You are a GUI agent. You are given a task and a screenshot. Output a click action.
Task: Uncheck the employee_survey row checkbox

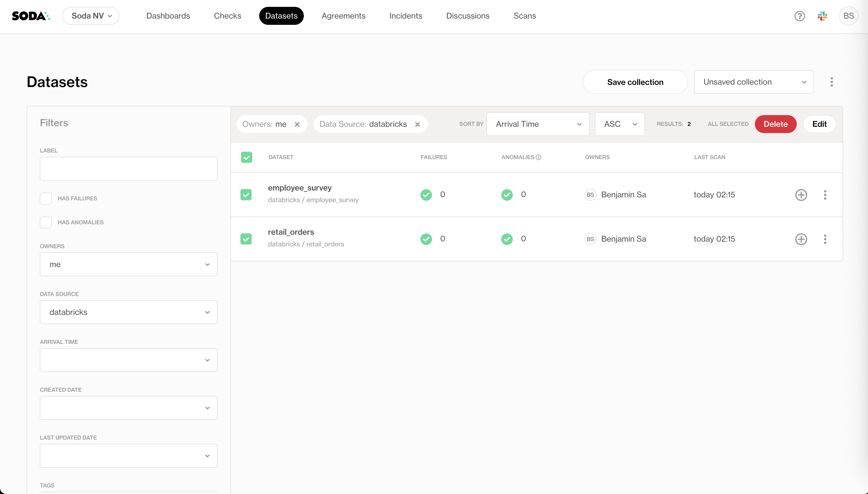pyautogui.click(x=246, y=195)
